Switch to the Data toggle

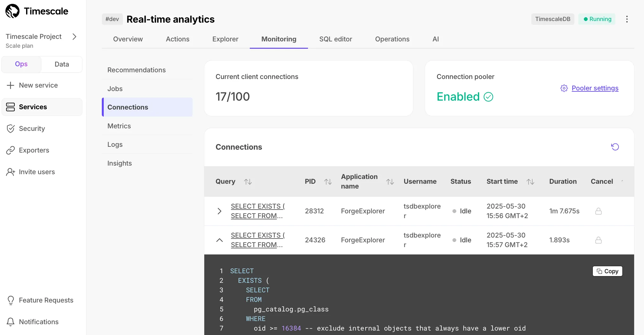click(62, 64)
